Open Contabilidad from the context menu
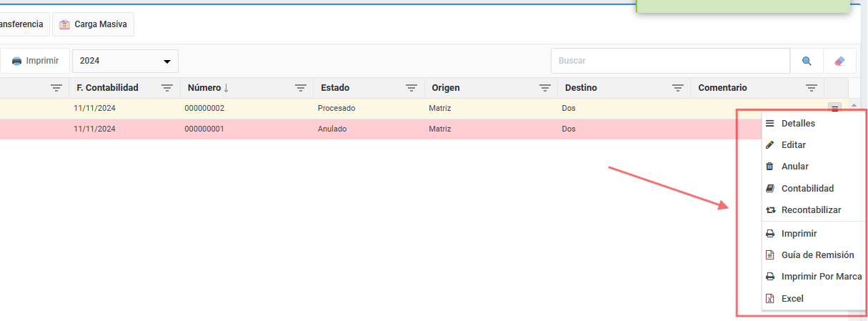The width and height of the screenshot is (868, 321). (807, 189)
